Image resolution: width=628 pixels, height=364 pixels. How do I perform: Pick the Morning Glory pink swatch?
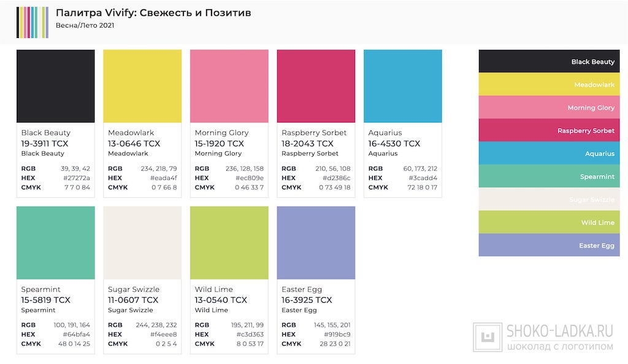229,86
